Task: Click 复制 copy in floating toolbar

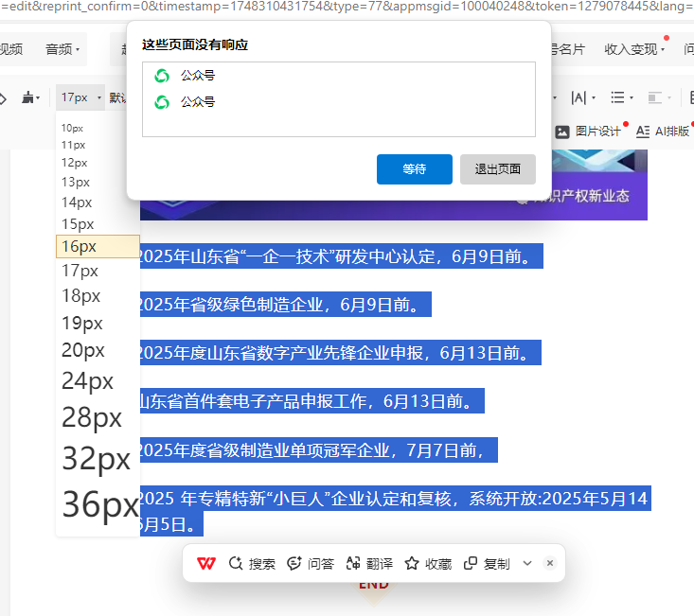Action: coord(487,563)
